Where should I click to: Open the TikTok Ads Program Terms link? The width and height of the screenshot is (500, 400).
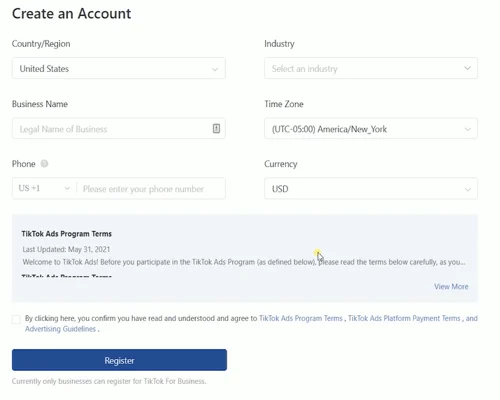[x=301, y=318]
